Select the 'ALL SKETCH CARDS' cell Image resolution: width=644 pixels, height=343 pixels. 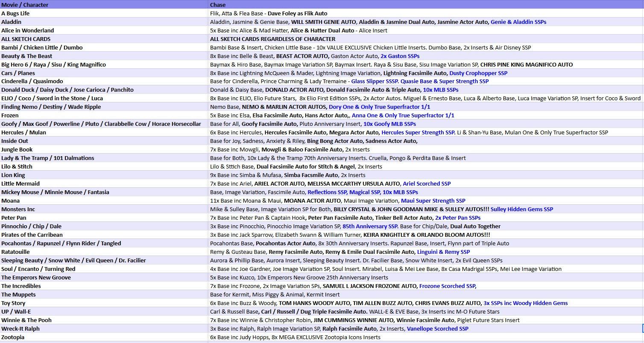(23, 39)
